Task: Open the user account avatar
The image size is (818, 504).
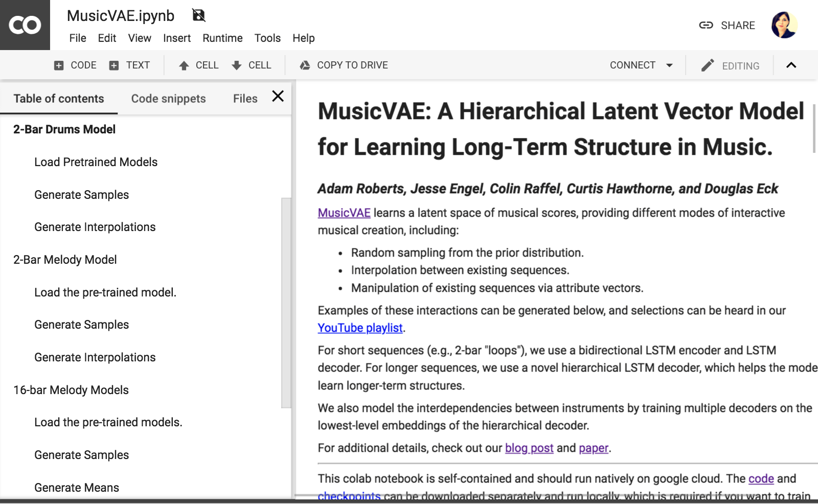Action: (784, 25)
